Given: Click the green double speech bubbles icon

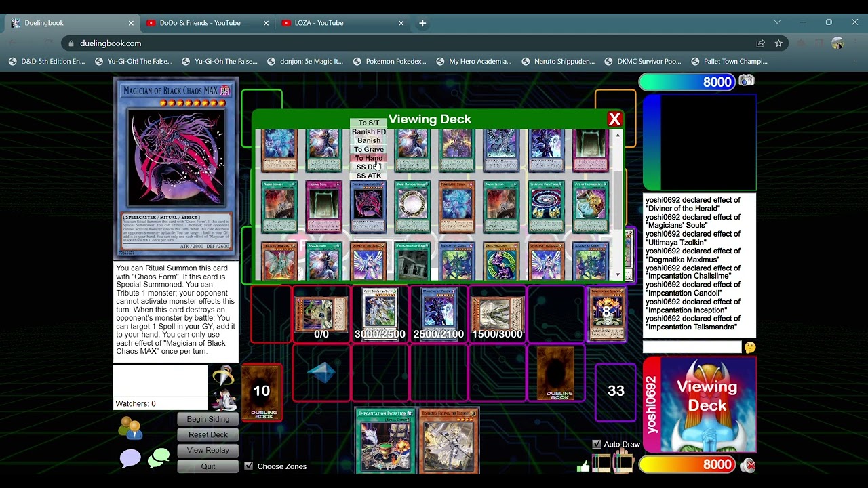Looking at the screenshot, I should coord(159,458).
